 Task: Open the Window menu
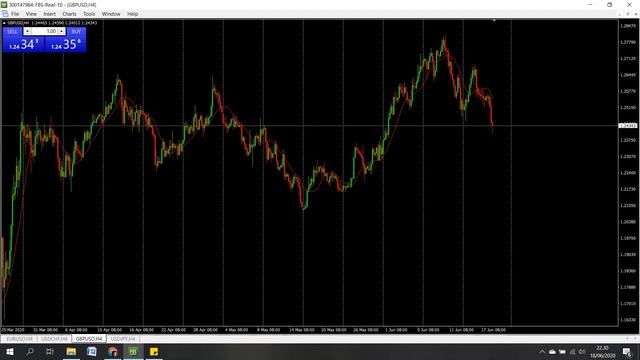pos(111,14)
